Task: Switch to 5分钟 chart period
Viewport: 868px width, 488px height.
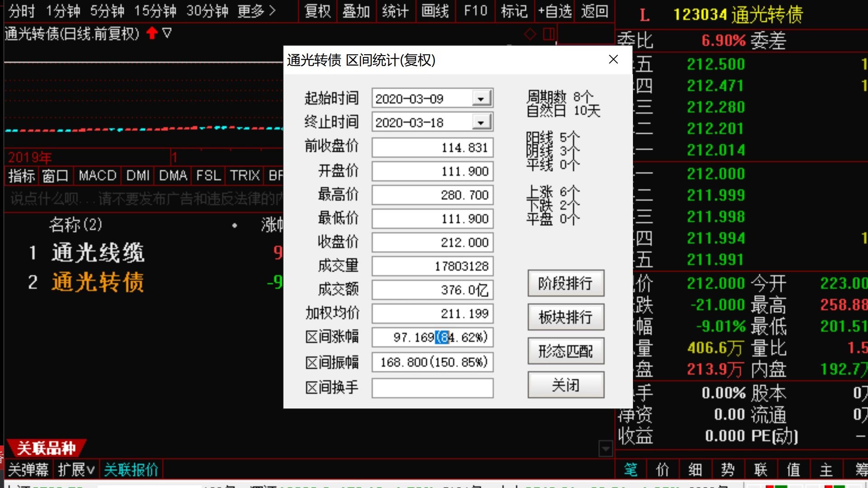Action: point(107,11)
